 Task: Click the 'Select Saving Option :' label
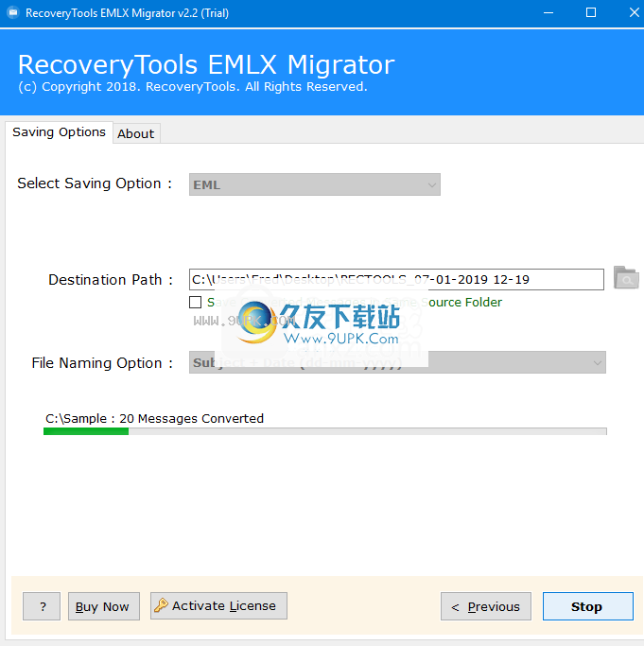95,183
